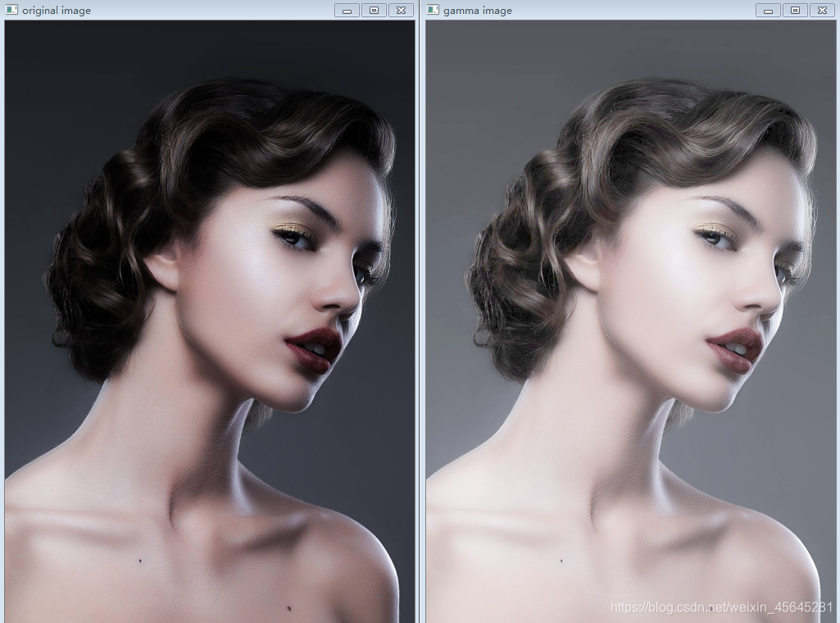The width and height of the screenshot is (840, 623).
Task: Click the brightened portrait in the gamma image window
Action: 630,321
